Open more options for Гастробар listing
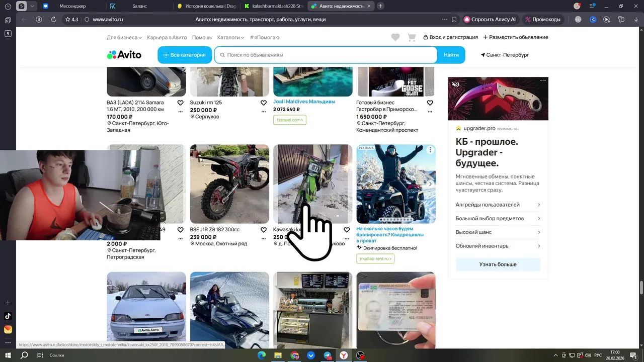Image resolution: width=644 pixels, height=362 pixels. point(430,112)
